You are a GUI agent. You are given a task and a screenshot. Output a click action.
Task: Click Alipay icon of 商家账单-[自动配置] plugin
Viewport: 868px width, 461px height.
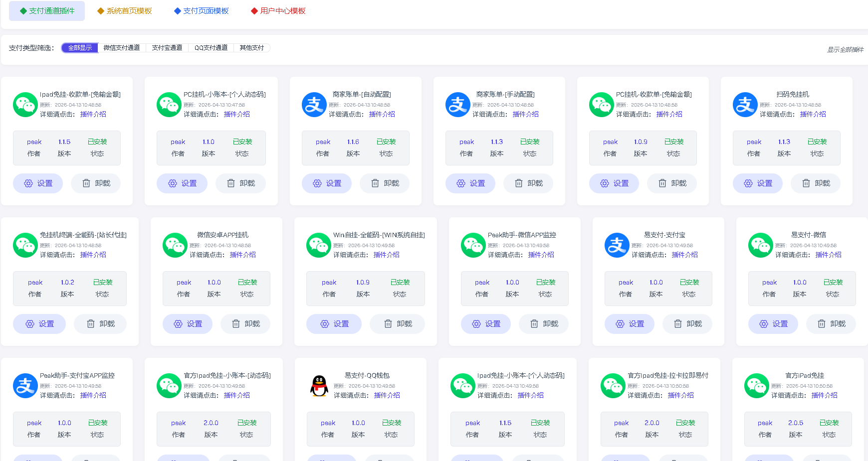314,105
